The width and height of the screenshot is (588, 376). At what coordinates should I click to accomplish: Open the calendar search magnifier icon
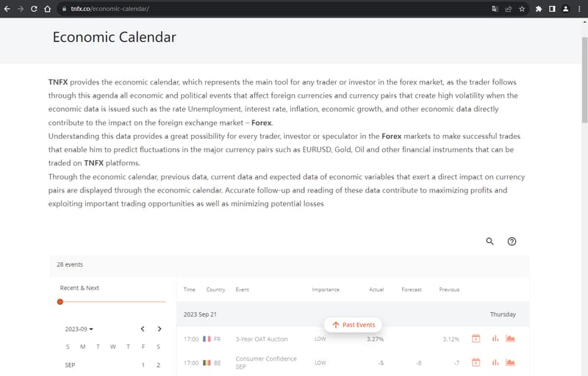[490, 241]
